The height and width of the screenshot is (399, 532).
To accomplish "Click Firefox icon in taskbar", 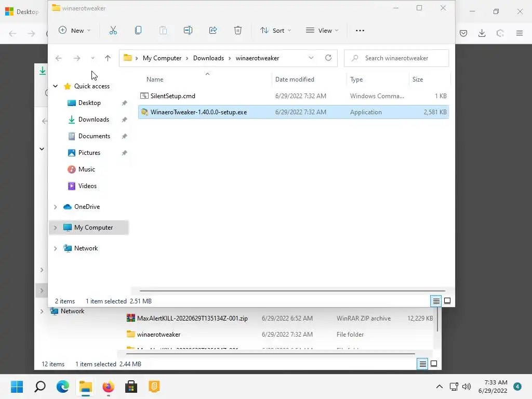I will [x=108, y=387].
